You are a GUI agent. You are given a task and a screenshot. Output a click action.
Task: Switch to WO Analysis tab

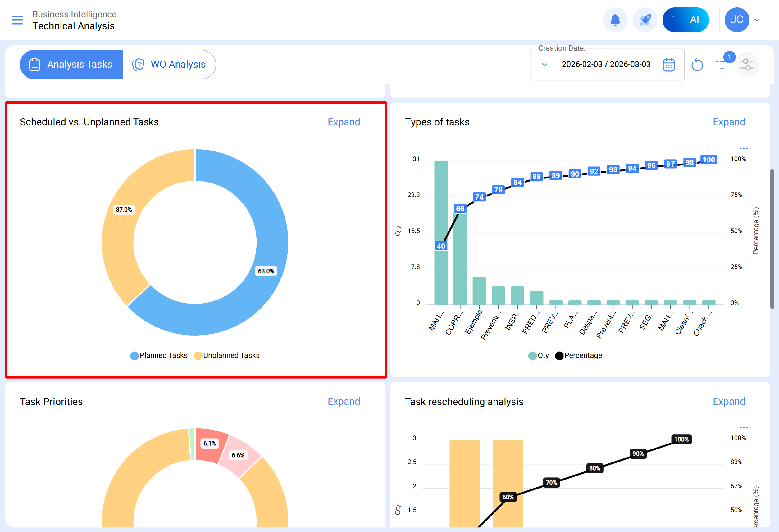coord(169,64)
